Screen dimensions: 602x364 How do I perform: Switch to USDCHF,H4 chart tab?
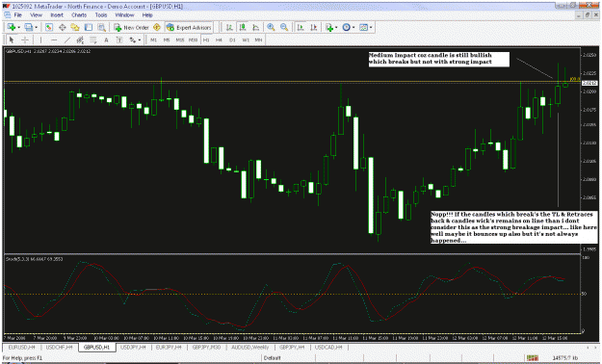click(x=59, y=347)
